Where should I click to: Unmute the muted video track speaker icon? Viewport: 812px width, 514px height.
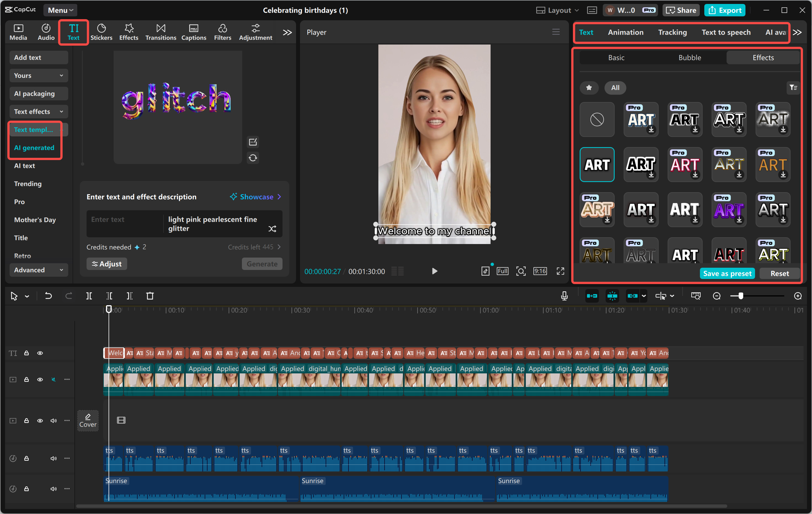click(54, 380)
